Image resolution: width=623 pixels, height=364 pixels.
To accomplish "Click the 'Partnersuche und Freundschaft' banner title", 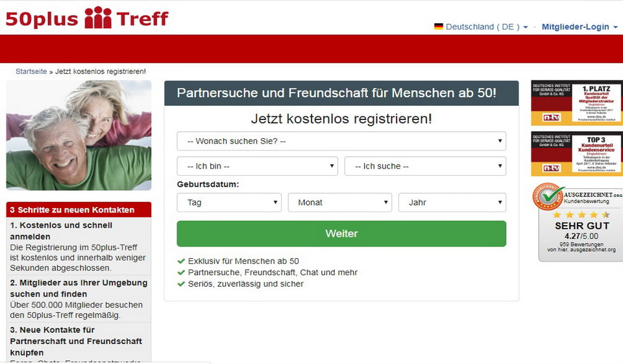I will coord(337,93).
